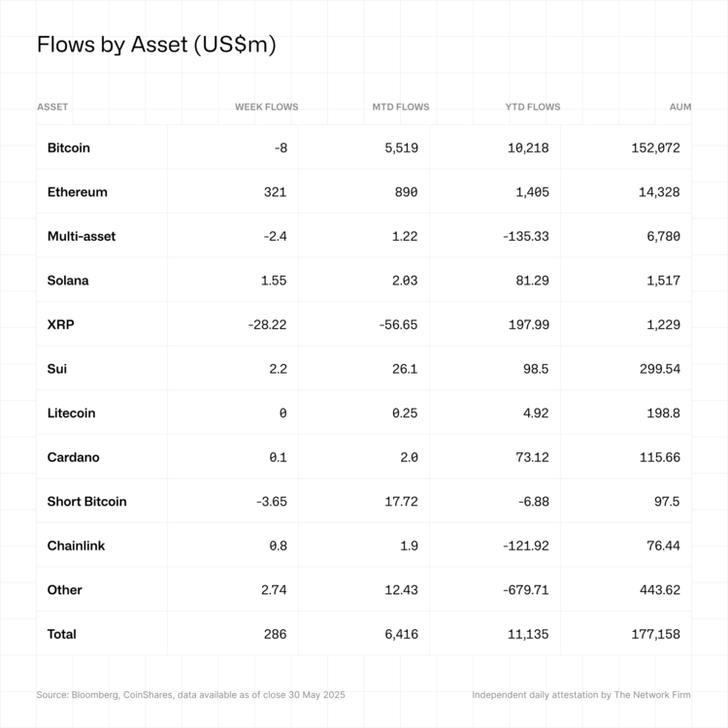Select the AUM column header
The image size is (728, 728).
pyautogui.click(x=680, y=107)
